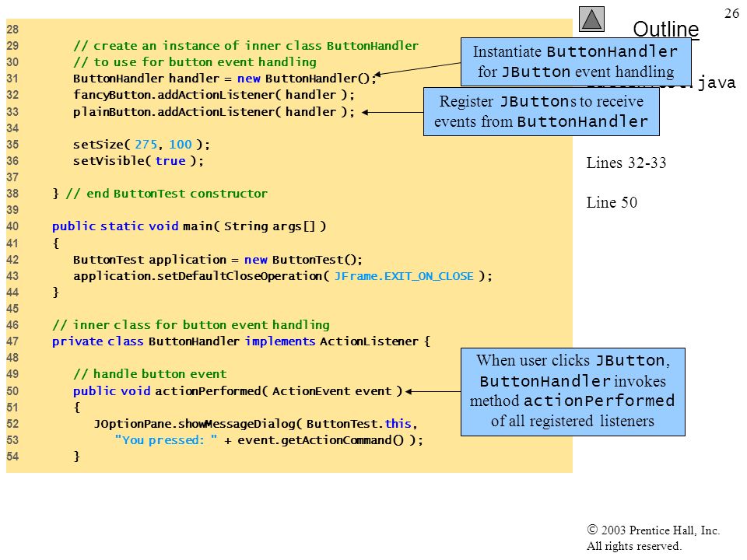Click the setSize value 275
Screen dimensions: 747x560
(x=146, y=145)
